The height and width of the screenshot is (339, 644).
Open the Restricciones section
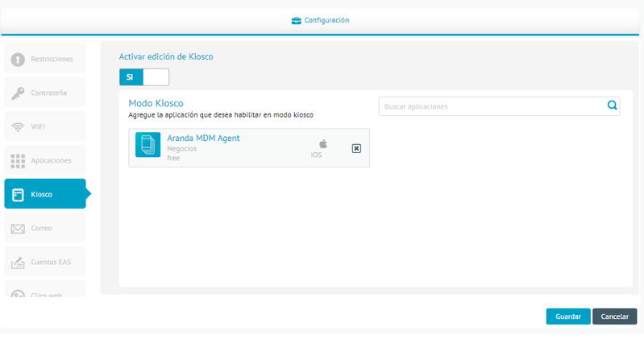pyautogui.click(x=45, y=59)
